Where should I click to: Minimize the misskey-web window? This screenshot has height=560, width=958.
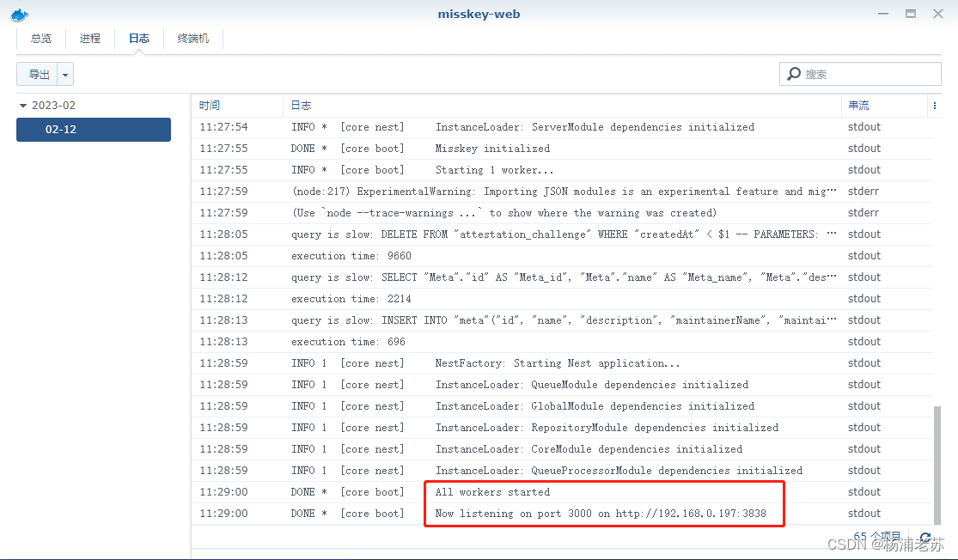tap(883, 14)
